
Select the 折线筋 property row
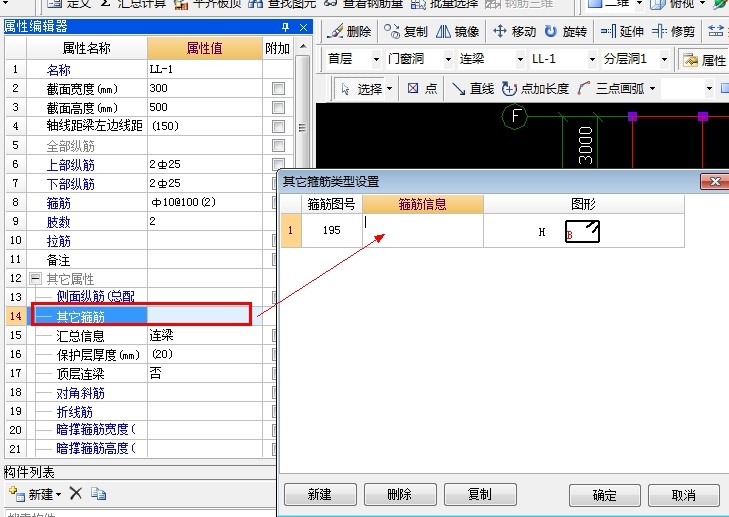coord(141,411)
